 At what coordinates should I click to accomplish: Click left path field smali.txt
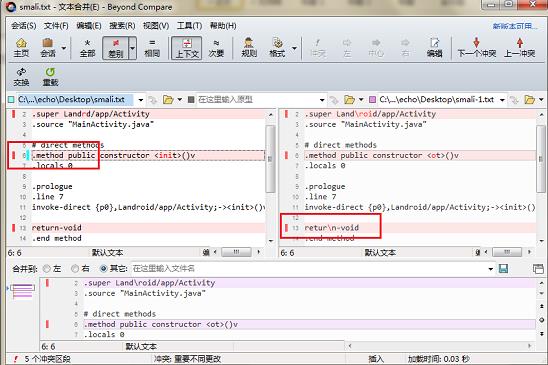(75, 100)
